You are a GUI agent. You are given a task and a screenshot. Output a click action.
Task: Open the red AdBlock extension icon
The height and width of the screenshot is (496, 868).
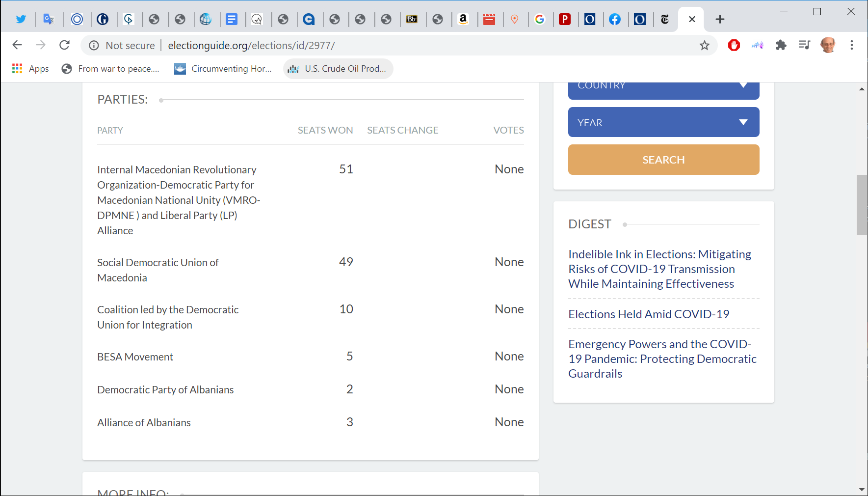pos(734,45)
